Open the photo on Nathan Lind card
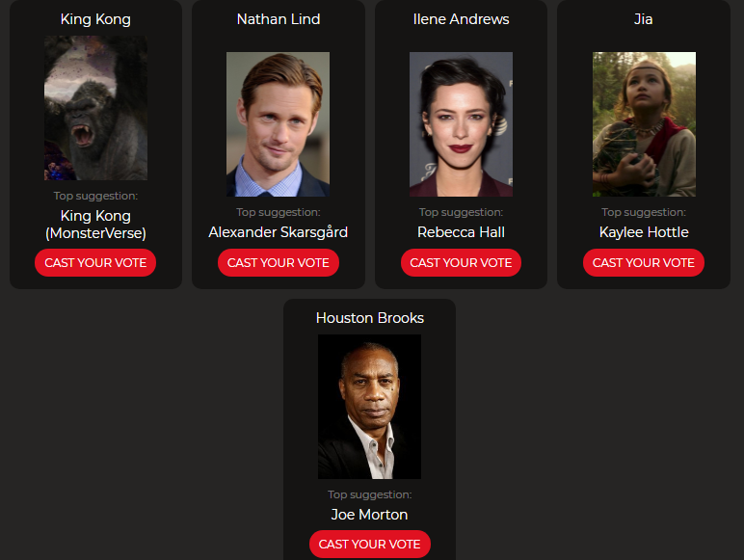Viewport: 744px width, 560px height. point(279,124)
